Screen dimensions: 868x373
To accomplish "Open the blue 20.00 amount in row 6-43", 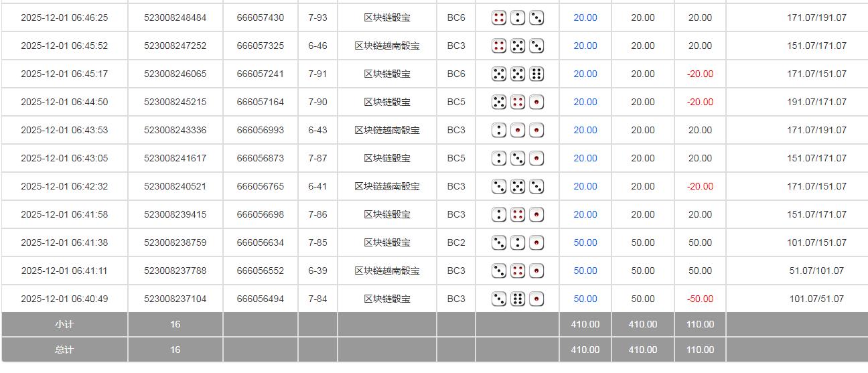I will [x=585, y=131].
